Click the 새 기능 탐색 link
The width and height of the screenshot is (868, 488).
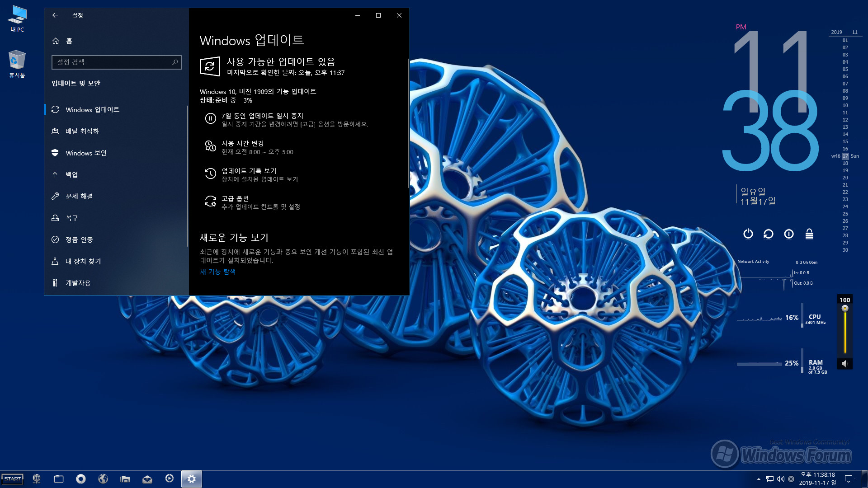218,272
